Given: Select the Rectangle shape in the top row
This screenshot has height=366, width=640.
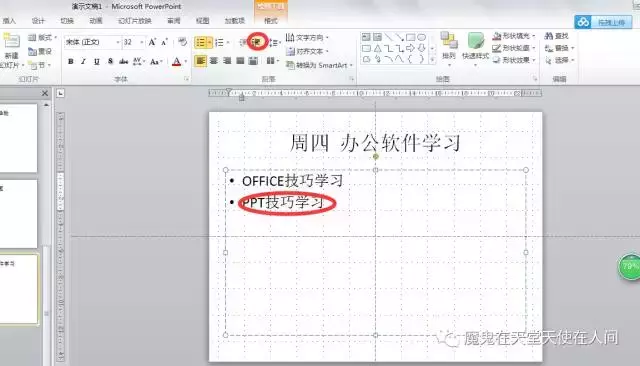Looking at the screenshot, I should click(x=411, y=37).
